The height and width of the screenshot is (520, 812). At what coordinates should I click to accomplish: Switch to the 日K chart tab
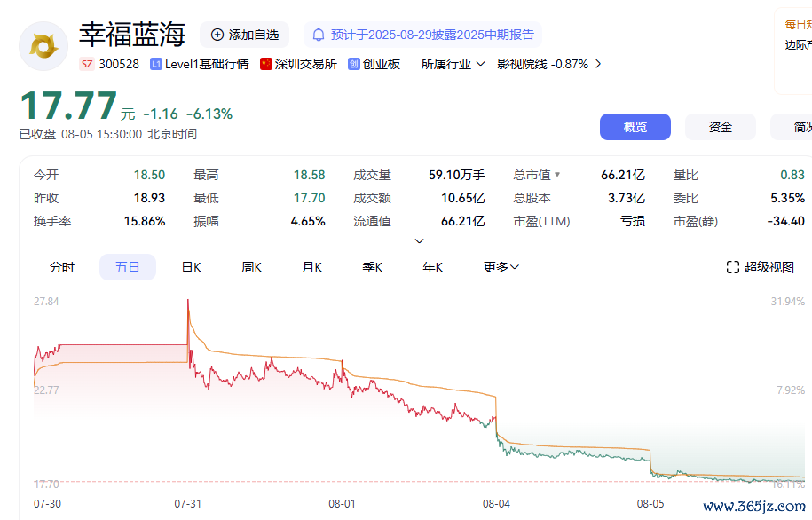(x=191, y=267)
